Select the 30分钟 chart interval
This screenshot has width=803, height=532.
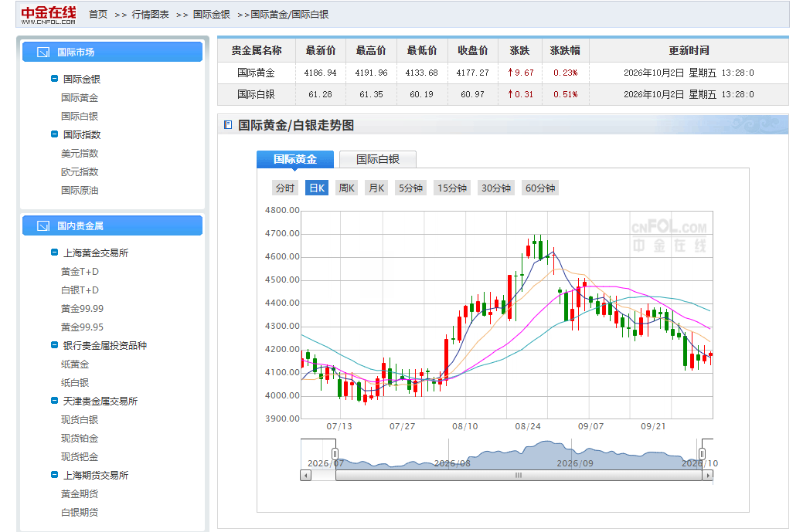496,188
